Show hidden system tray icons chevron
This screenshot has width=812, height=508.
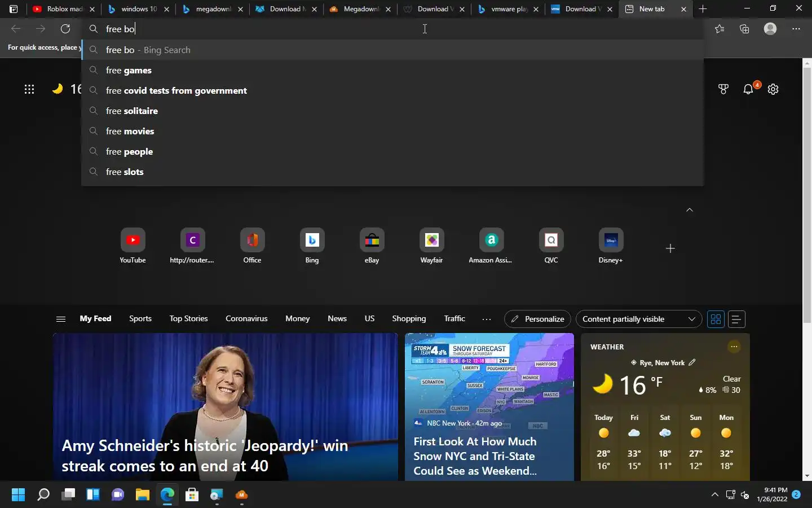coord(714,495)
